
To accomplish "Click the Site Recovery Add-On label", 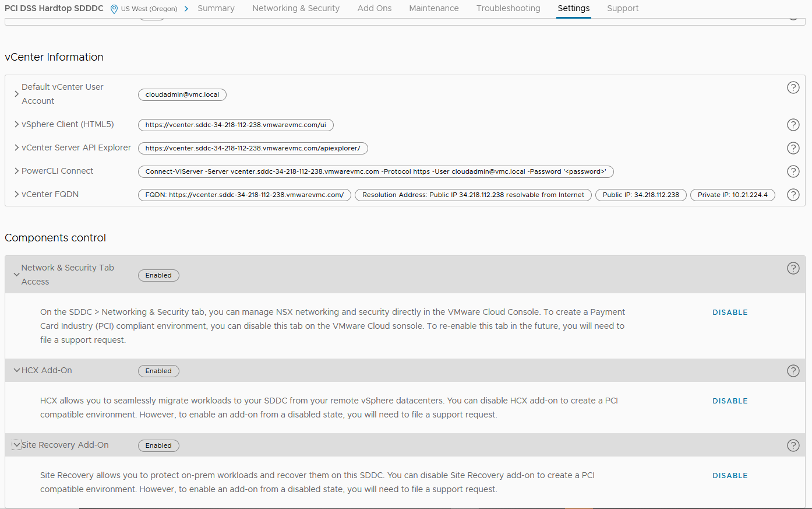I will pos(65,445).
